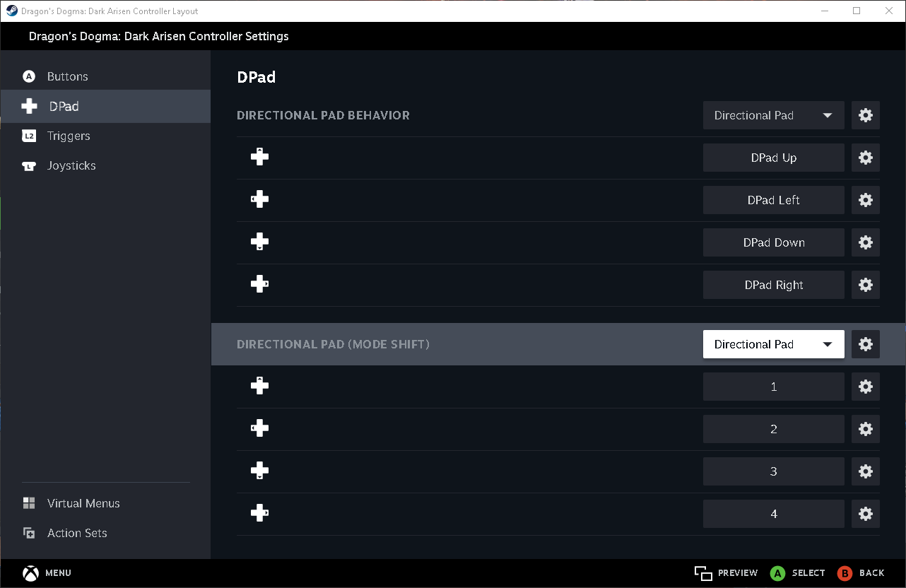Click the 'Dragon's Dogma: Dark Arisen Controller Settings' header
The height and width of the screenshot is (588, 906).
[159, 36]
